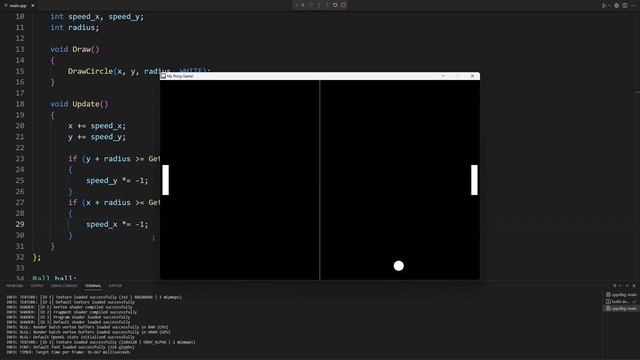Click the 'int radius;' code line
The width and height of the screenshot is (640, 360).
pyautogui.click(x=75, y=27)
